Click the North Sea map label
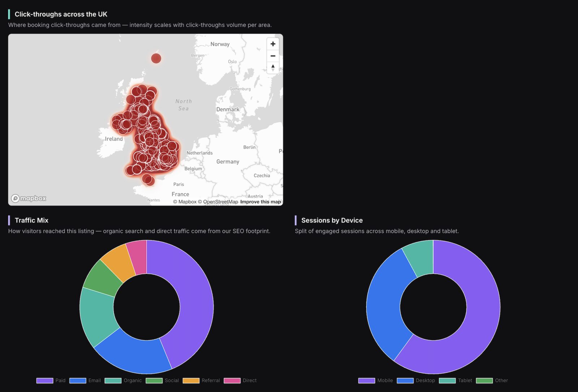The width and height of the screenshot is (578, 392). [x=184, y=105]
